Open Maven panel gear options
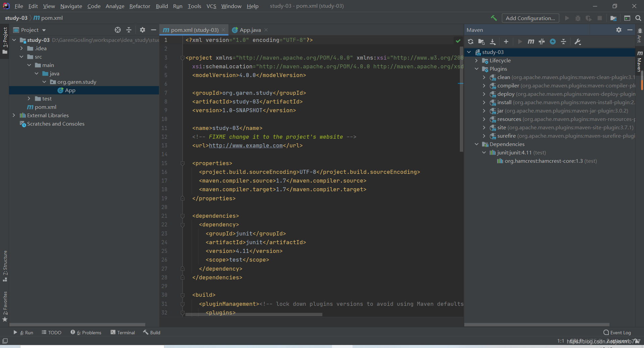644x348 pixels. click(619, 30)
